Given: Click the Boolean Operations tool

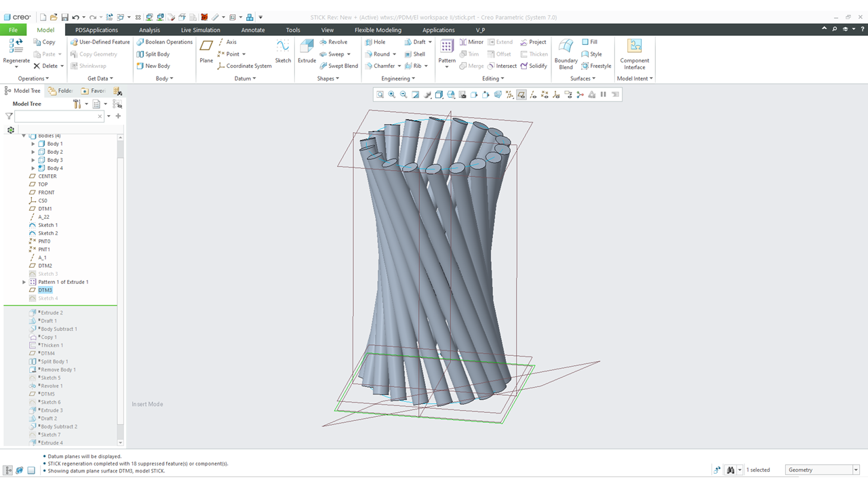Looking at the screenshot, I should pos(164,42).
